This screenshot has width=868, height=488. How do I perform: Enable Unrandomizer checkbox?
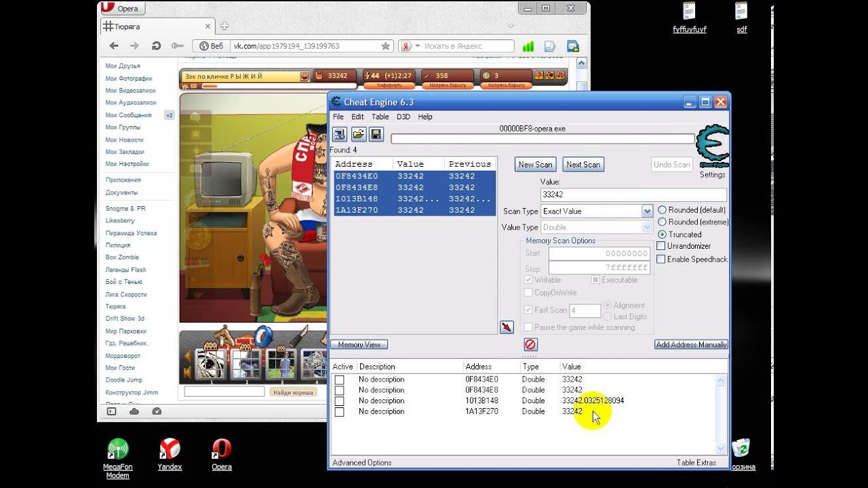click(x=661, y=246)
